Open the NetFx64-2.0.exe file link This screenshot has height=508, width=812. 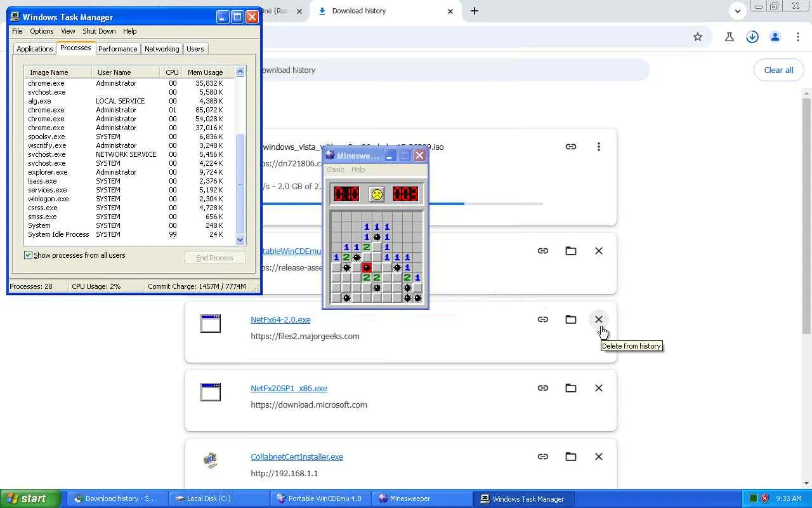(280, 319)
